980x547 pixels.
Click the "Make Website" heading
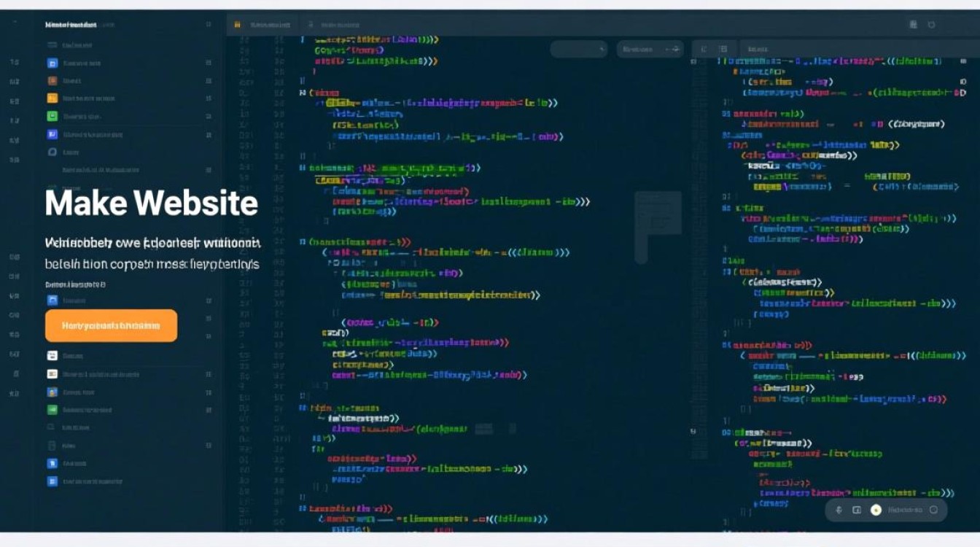(152, 203)
